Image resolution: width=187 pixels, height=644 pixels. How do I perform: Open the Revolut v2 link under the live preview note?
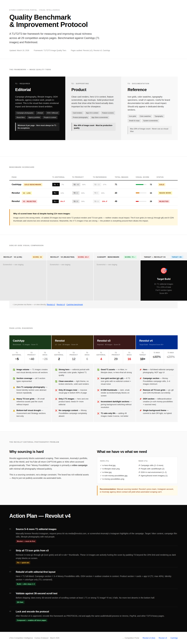click(51, 304)
